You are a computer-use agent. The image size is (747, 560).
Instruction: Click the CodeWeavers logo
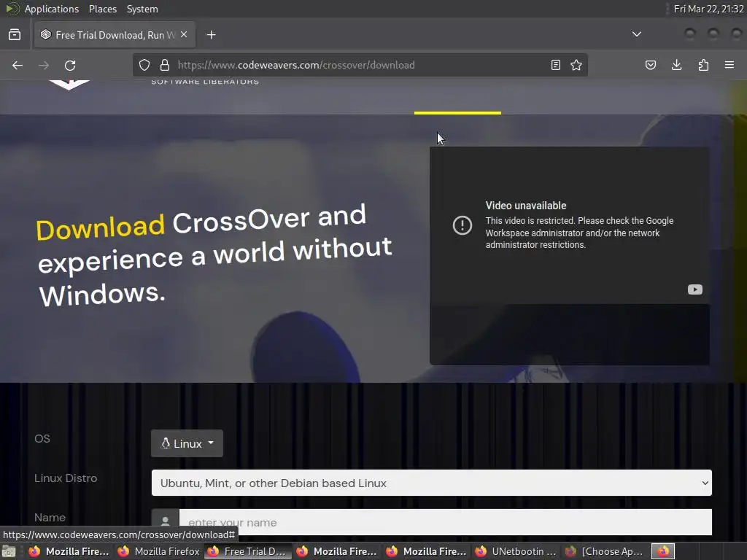pos(69,85)
